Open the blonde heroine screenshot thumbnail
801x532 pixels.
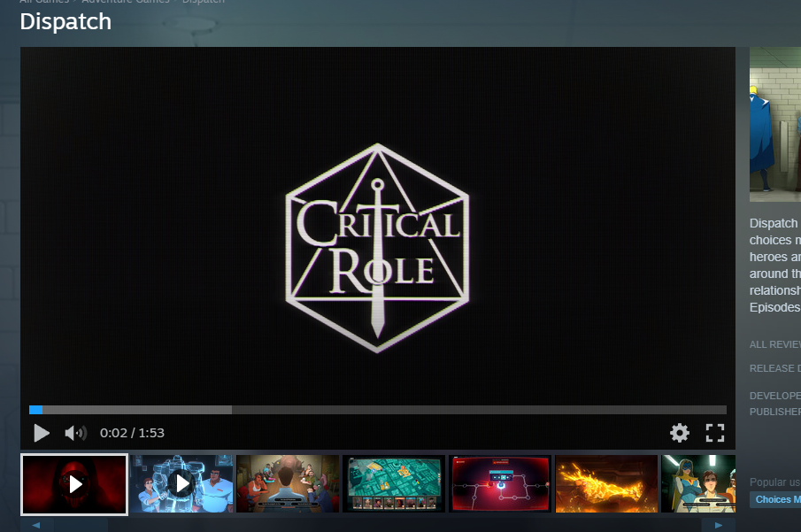point(698,484)
